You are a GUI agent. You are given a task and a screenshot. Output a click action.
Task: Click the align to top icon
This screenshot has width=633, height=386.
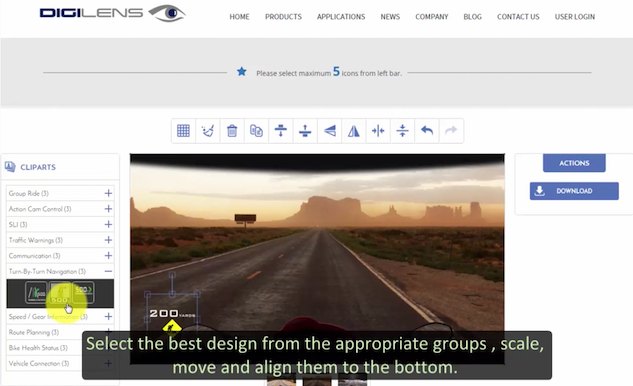[x=281, y=130]
